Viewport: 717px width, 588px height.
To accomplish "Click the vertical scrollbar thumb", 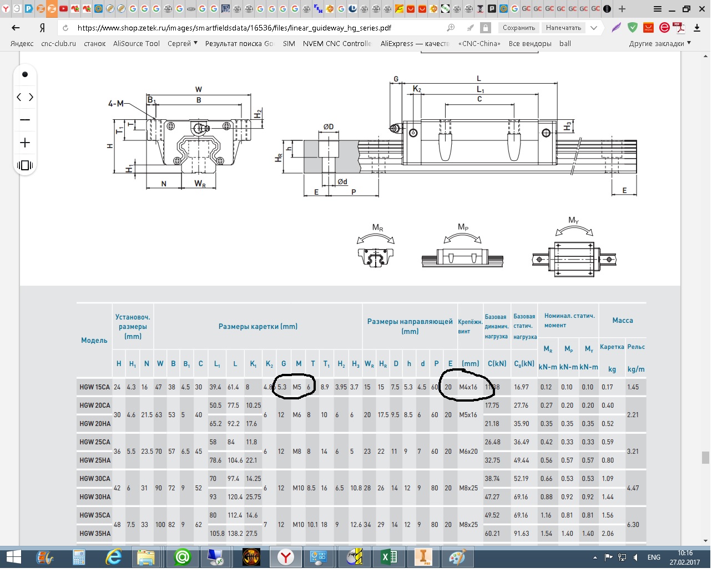I will pyautogui.click(x=705, y=458).
